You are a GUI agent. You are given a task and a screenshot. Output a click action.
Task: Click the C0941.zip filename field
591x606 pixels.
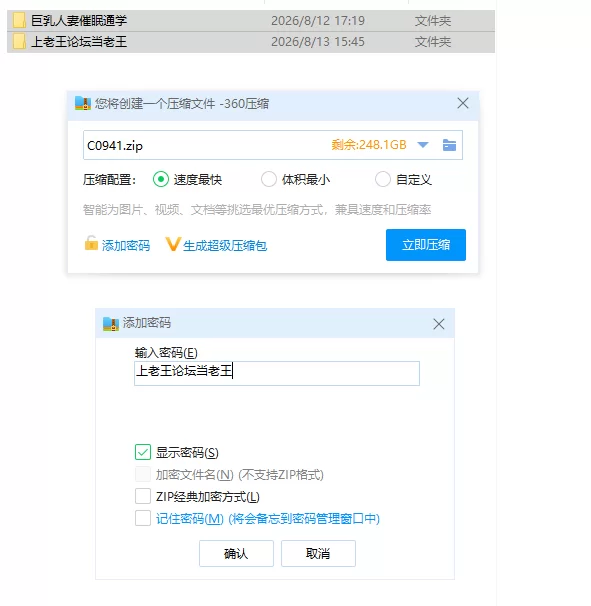click(273, 145)
